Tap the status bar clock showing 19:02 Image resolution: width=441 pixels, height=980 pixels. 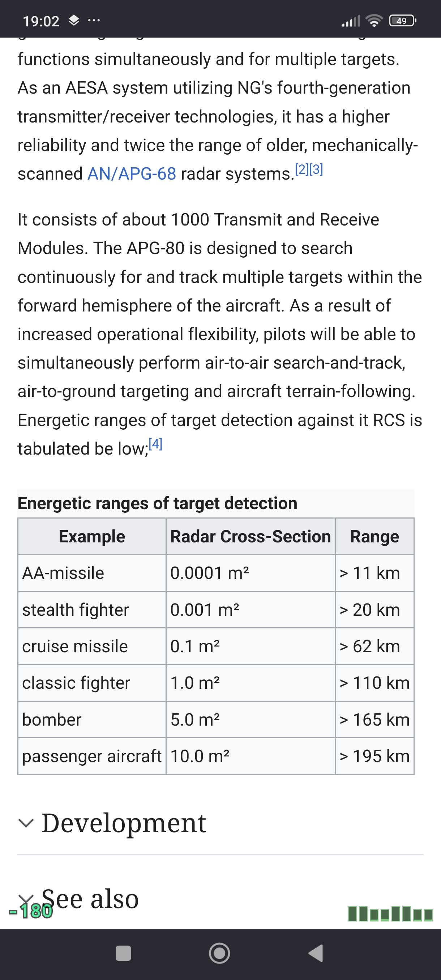coord(41,21)
